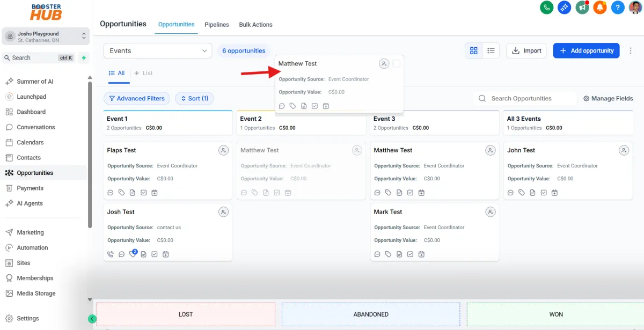This screenshot has height=330, width=644.
Task: Switch to list view layout
Action: [491, 50]
